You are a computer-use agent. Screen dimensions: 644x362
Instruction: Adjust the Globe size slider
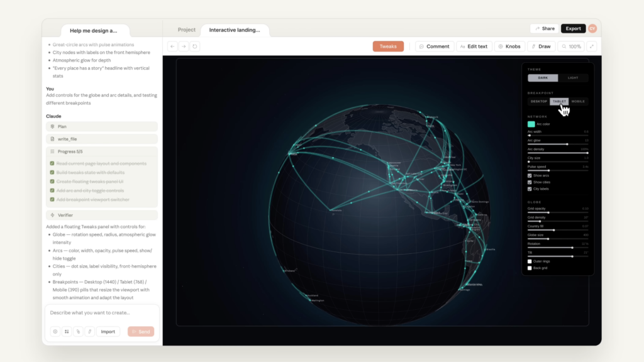558,238
